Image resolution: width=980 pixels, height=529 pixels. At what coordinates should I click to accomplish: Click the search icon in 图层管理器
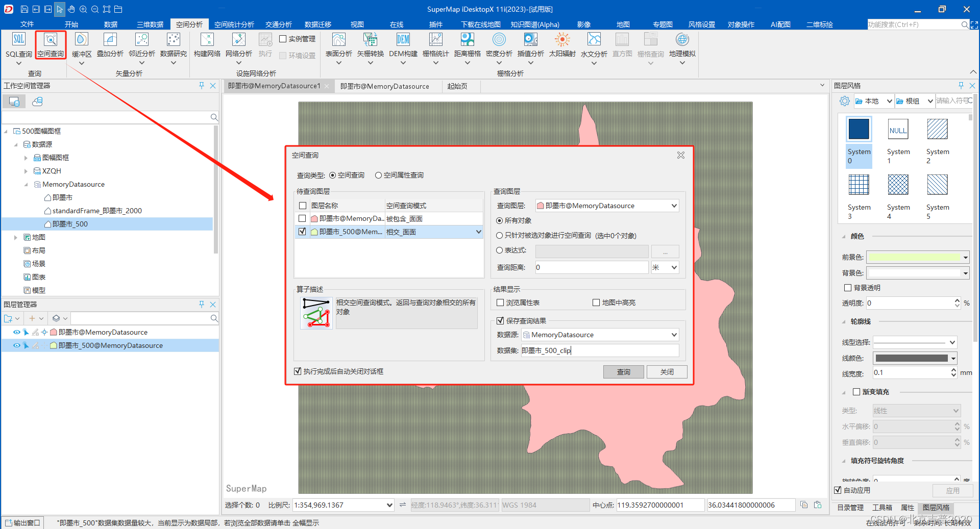tap(214, 318)
